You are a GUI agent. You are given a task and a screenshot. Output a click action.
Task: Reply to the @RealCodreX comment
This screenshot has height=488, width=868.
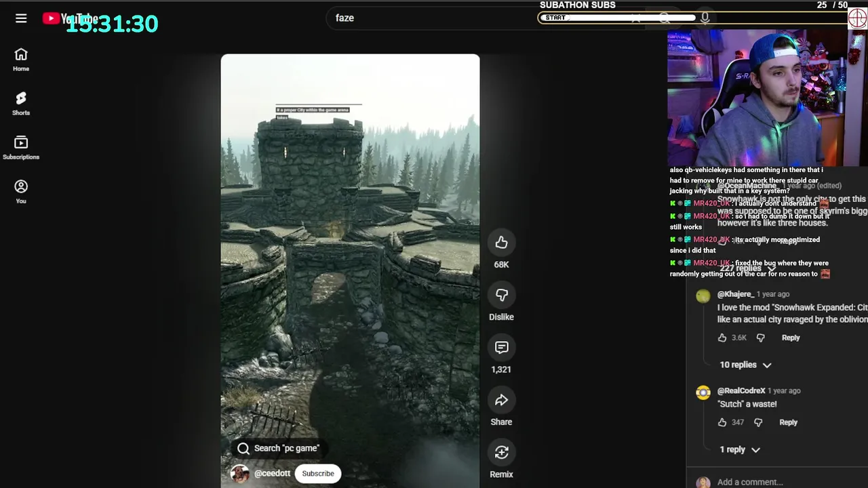(788, 422)
